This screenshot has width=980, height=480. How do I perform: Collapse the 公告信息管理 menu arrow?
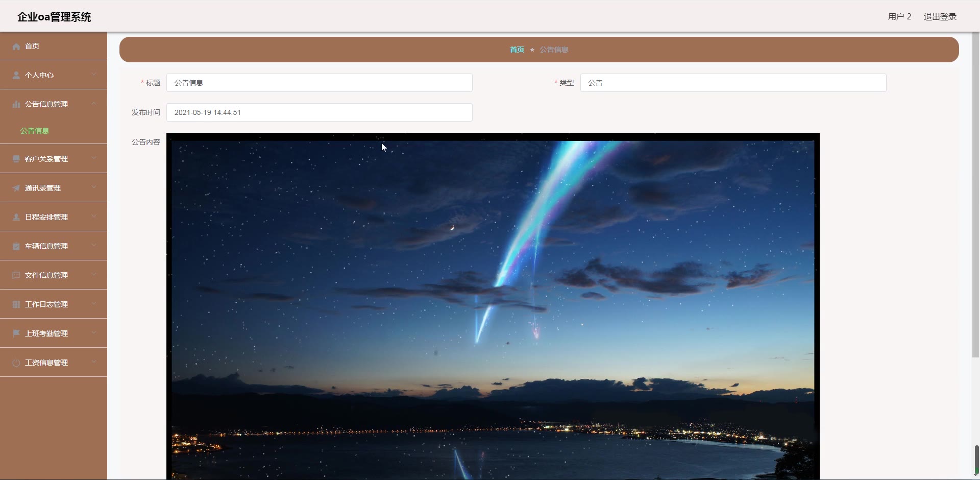pos(94,104)
